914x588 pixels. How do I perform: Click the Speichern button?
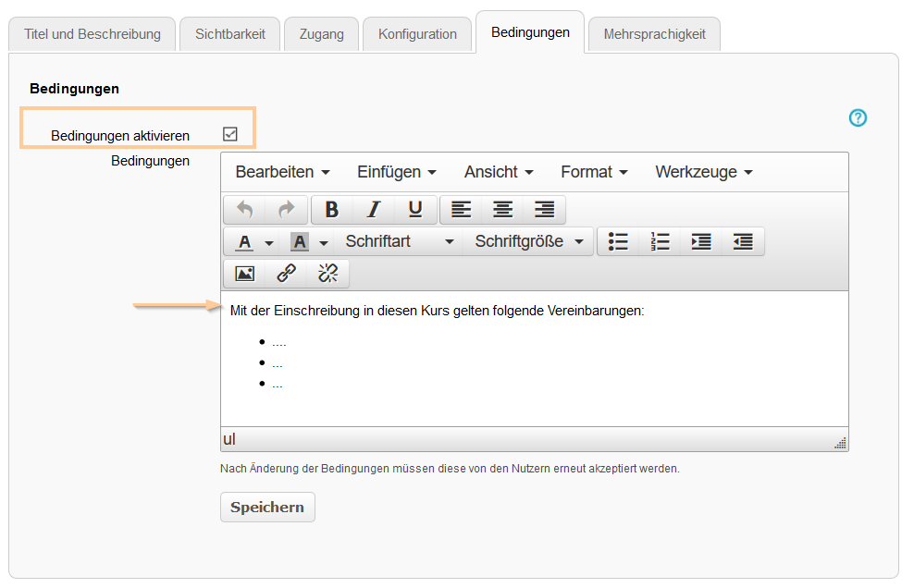click(x=267, y=507)
